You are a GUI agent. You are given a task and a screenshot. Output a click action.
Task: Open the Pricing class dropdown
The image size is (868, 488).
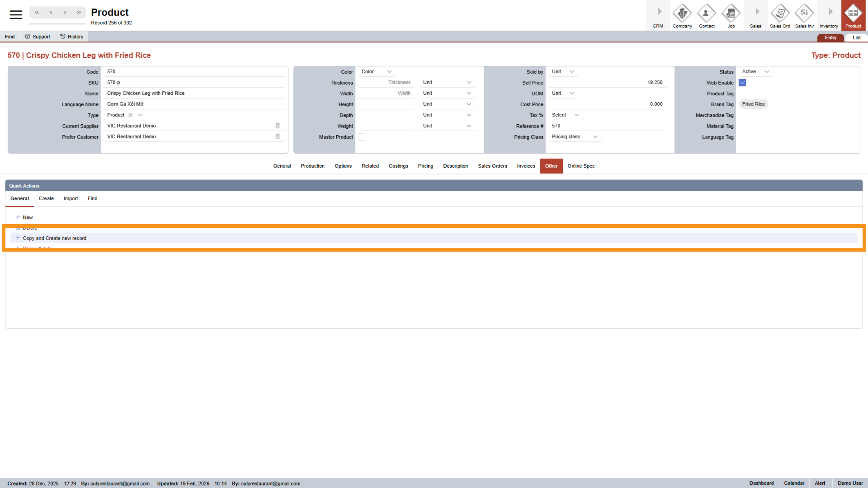(574, 137)
